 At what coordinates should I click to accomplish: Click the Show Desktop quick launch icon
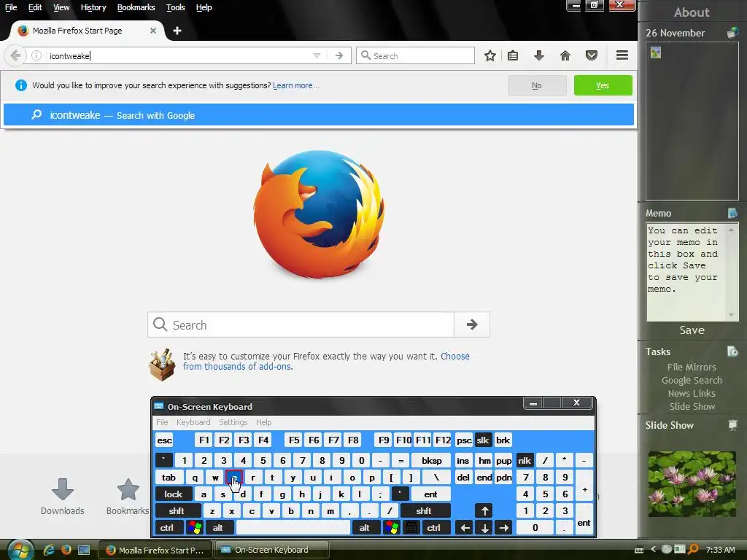[84, 550]
